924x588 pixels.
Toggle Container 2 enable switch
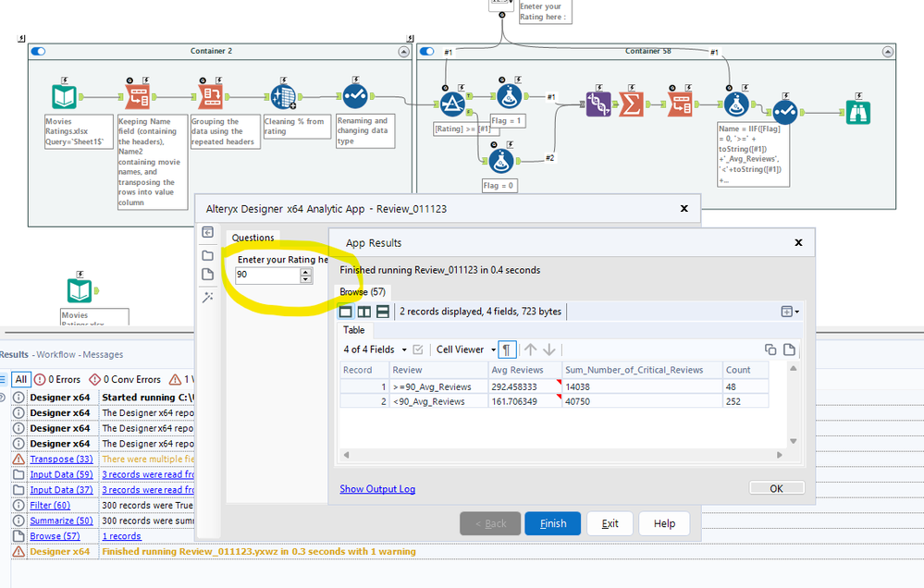coord(38,51)
